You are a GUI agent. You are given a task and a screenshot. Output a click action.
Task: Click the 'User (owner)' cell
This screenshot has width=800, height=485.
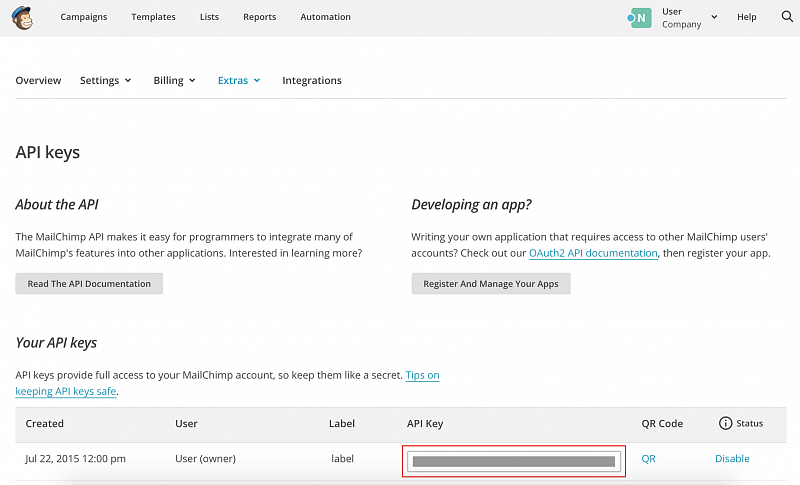205,458
